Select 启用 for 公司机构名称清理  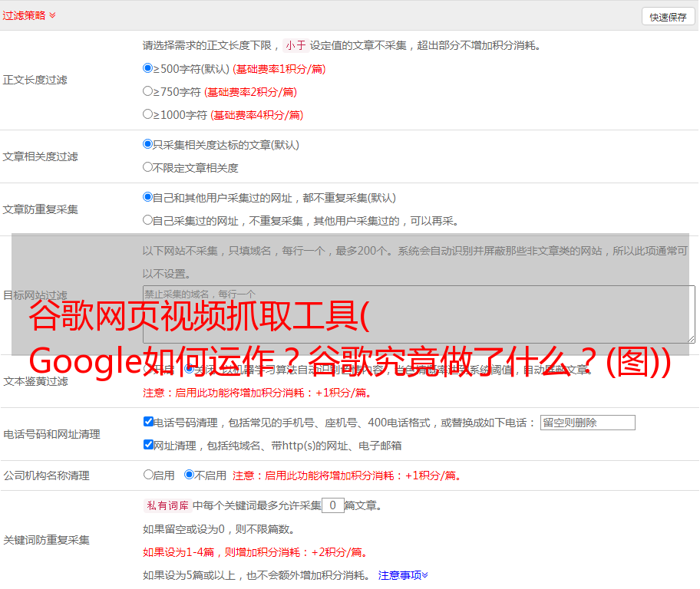[148, 475]
